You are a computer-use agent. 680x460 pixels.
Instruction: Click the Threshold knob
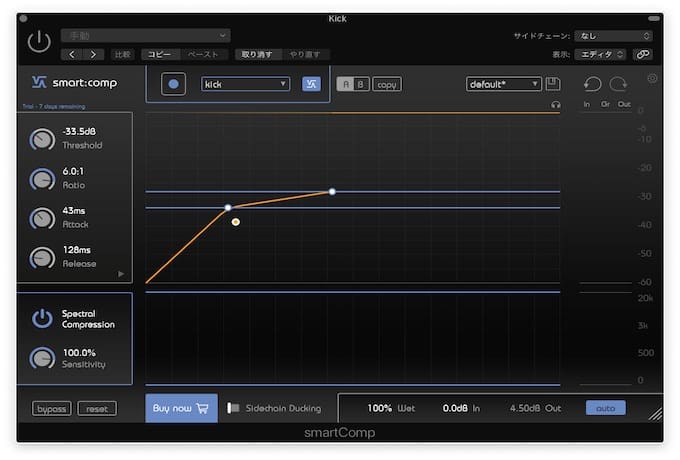42,140
